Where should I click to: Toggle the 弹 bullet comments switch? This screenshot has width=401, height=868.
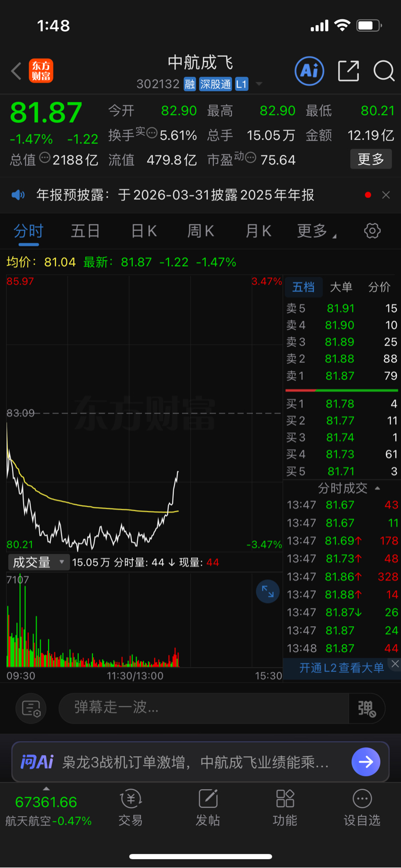pos(367,708)
